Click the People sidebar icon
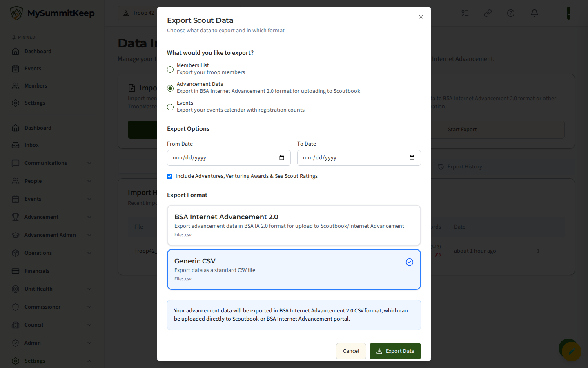The image size is (588, 368). (16, 181)
